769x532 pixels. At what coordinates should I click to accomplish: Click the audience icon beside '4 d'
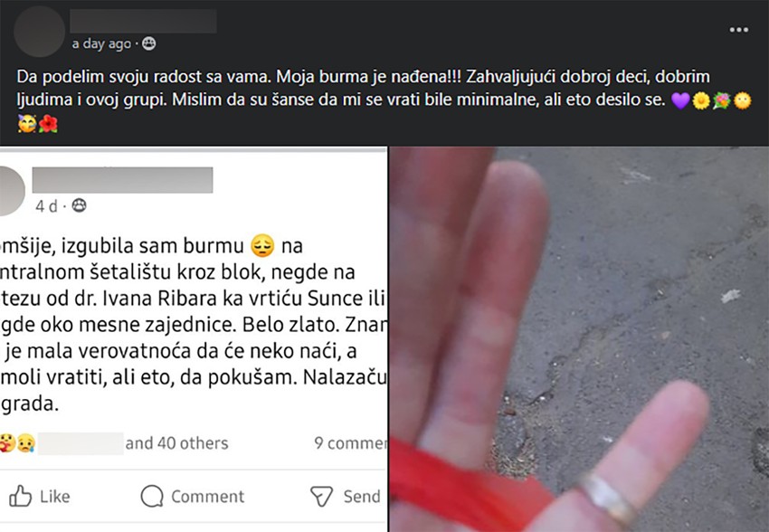pos(79,205)
